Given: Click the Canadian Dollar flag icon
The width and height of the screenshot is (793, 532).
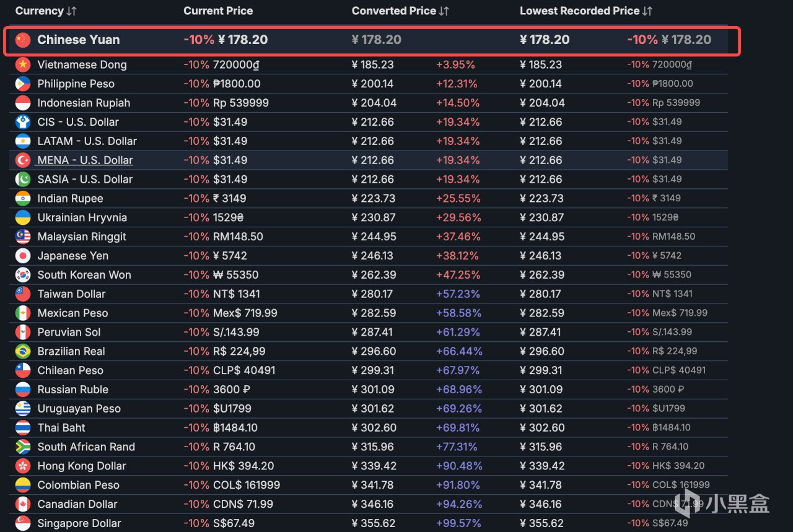Looking at the screenshot, I should coord(23,504).
